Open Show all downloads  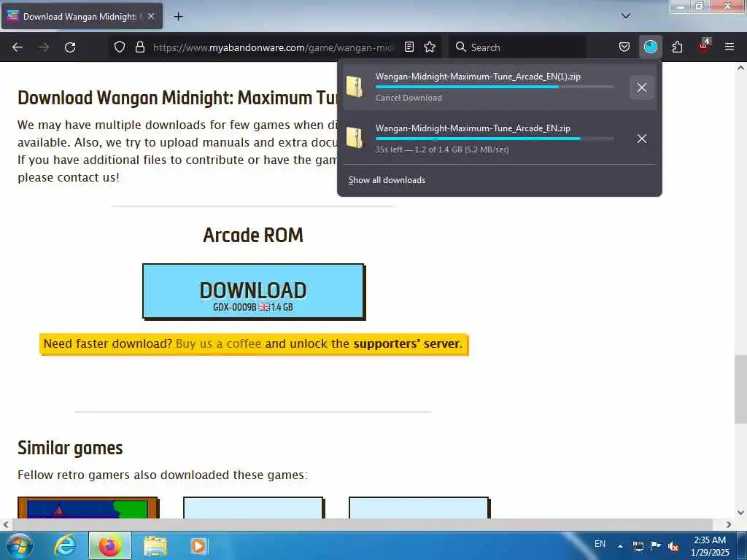(387, 180)
